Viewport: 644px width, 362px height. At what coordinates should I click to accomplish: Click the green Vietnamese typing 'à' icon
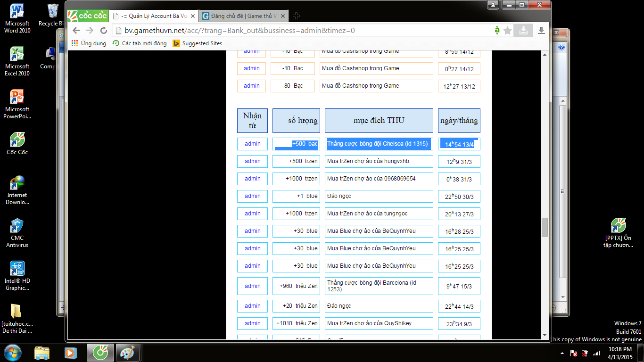[x=497, y=31]
